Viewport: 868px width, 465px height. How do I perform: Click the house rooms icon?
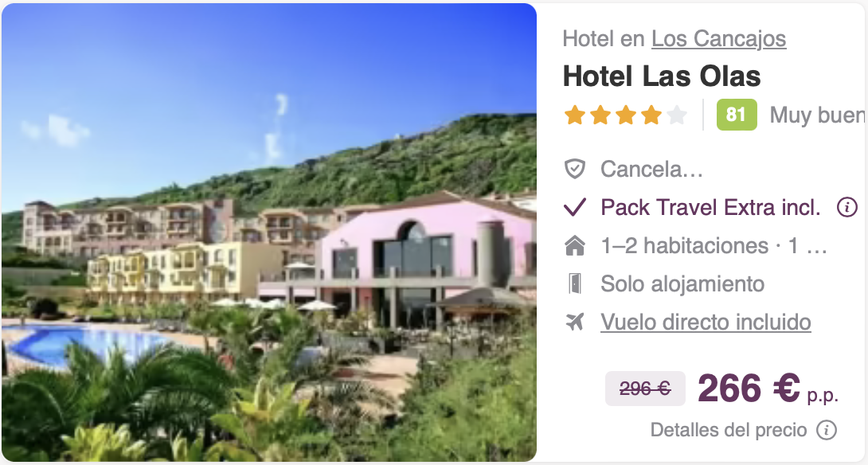pyautogui.click(x=575, y=245)
